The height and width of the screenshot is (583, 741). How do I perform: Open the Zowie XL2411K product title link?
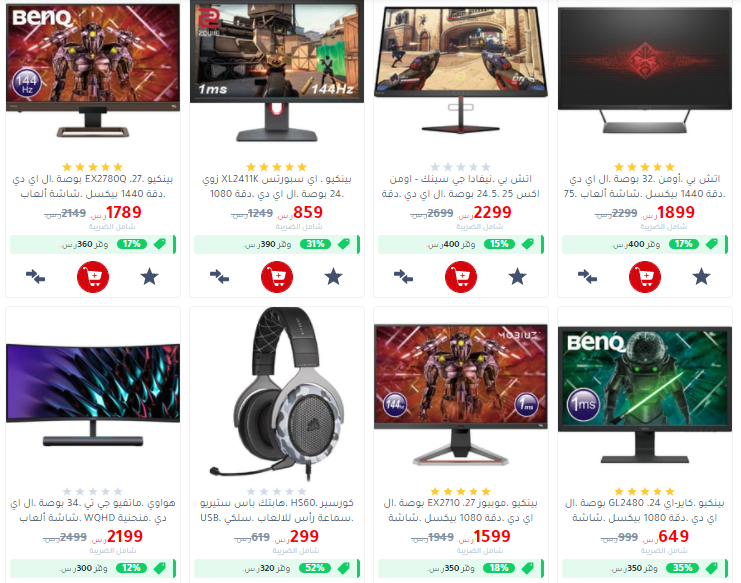277,186
